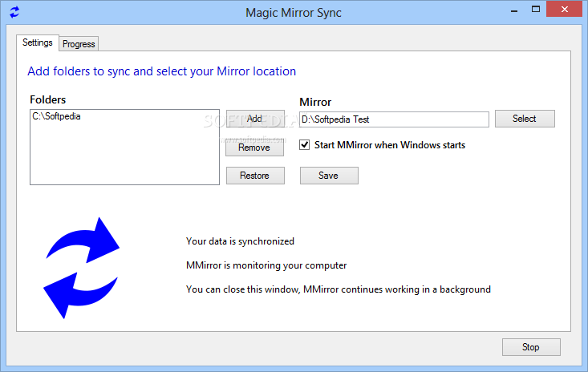Viewport: 588px width, 372px height.
Task: Click the large blue sync arrows graphic
Action: 81,268
